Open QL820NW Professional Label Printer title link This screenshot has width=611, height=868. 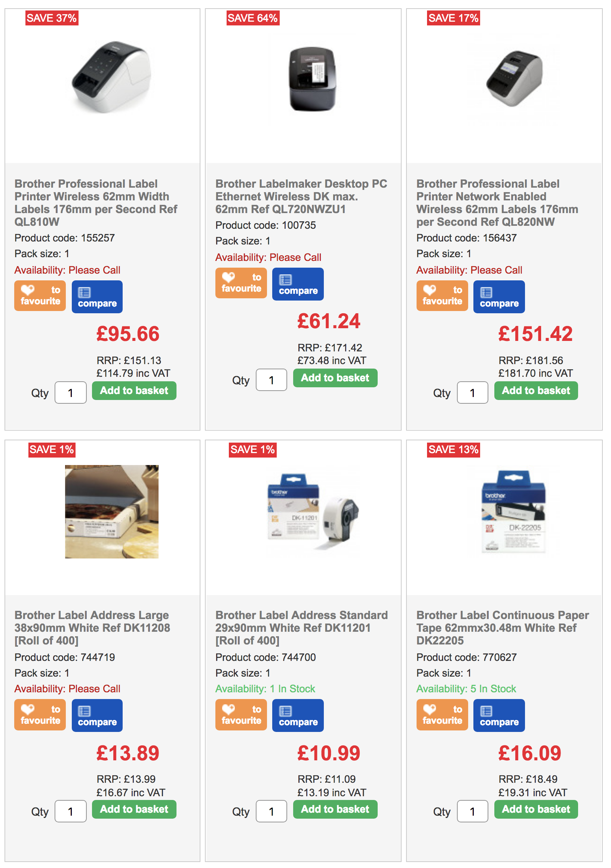pos(497,203)
